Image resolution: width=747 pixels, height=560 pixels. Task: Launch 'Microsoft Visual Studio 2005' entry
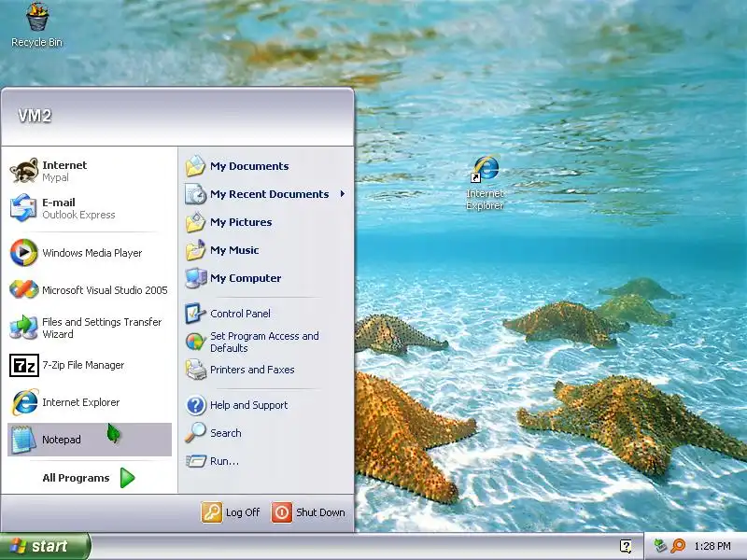coord(90,290)
